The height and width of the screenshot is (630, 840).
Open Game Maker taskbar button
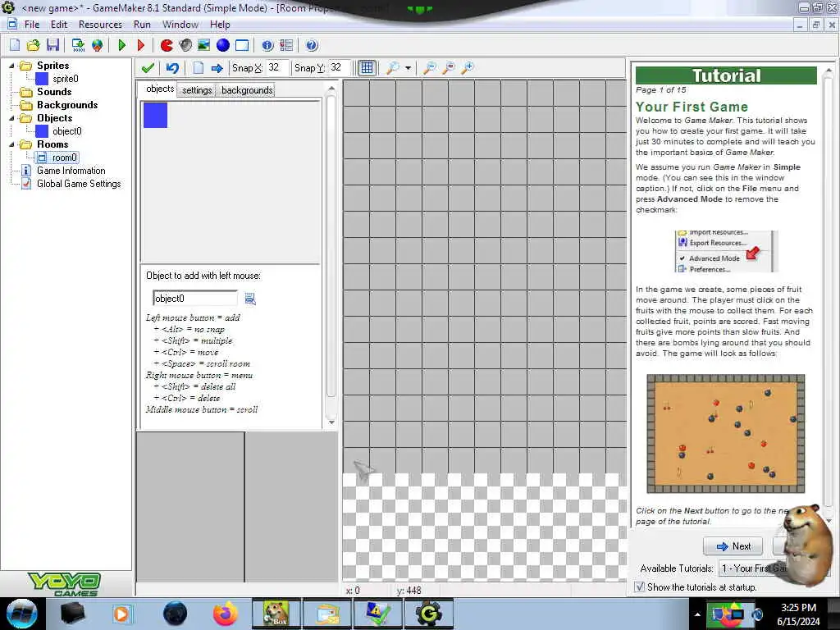pos(429,614)
